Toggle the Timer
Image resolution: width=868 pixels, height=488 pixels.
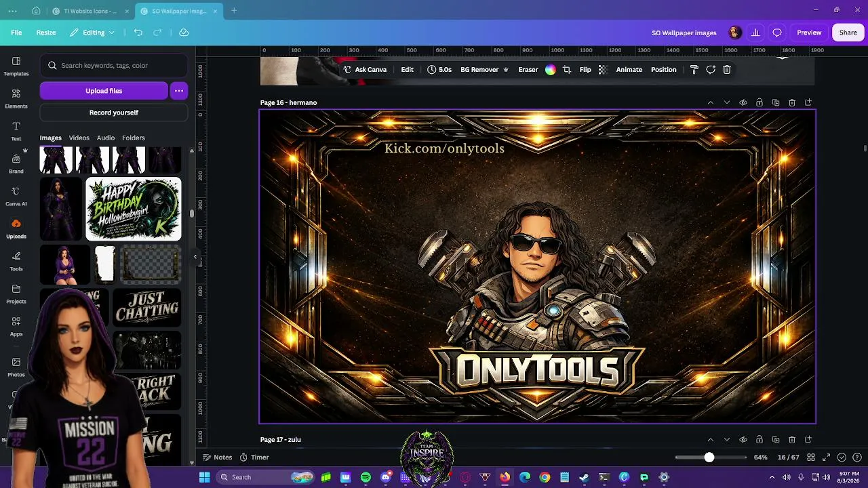click(254, 457)
